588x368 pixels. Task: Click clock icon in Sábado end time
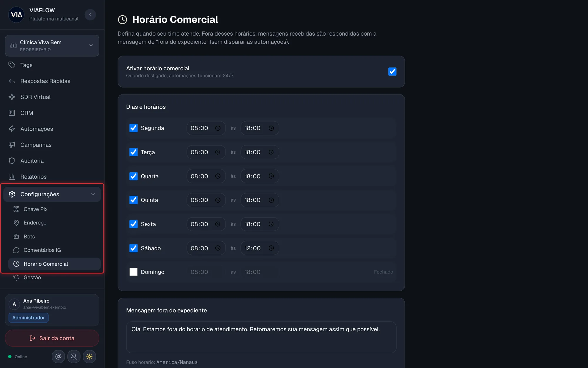pyautogui.click(x=271, y=248)
